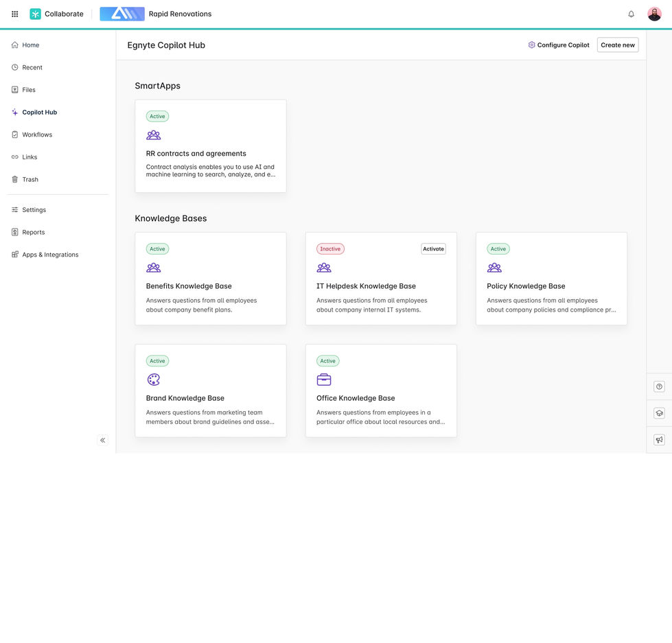Activate the IT Helpdesk Knowledge Base

432,247
